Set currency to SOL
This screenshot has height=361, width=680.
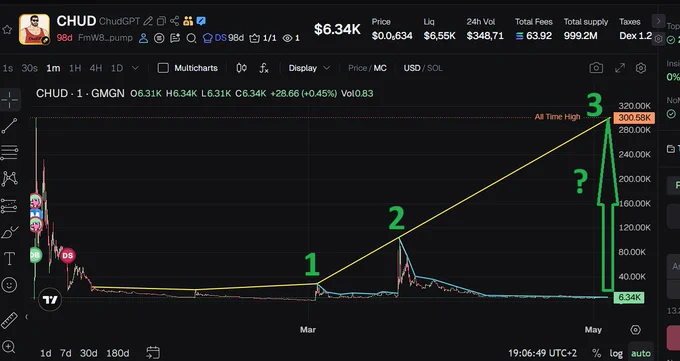click(x=435, y=68)
